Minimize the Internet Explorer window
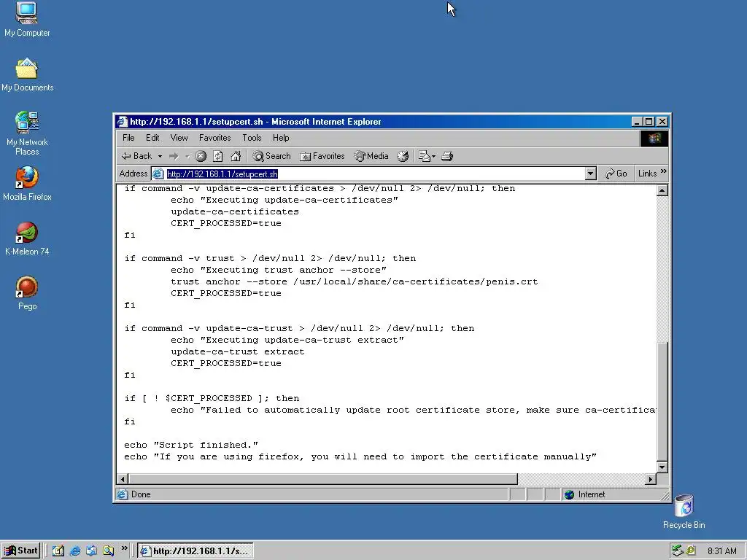 638,122
